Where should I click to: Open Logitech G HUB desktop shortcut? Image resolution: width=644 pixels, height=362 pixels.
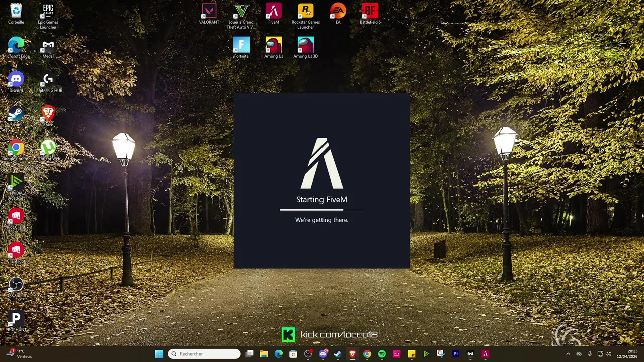coord(48,82)
